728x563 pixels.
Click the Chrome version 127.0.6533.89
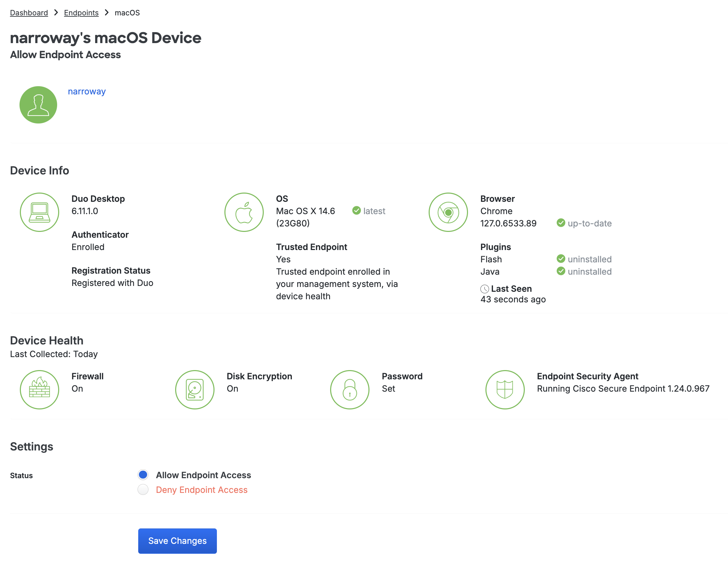508,223
